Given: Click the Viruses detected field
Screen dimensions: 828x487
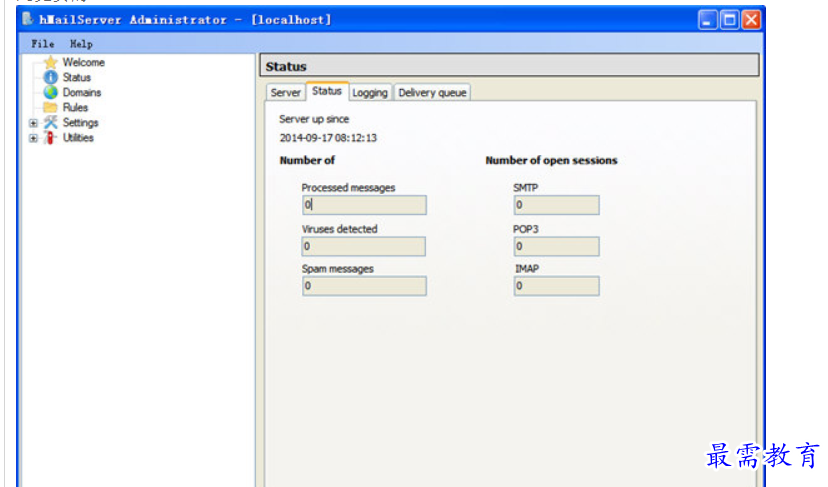Looking at the screenshot, I should coord(364,246).
